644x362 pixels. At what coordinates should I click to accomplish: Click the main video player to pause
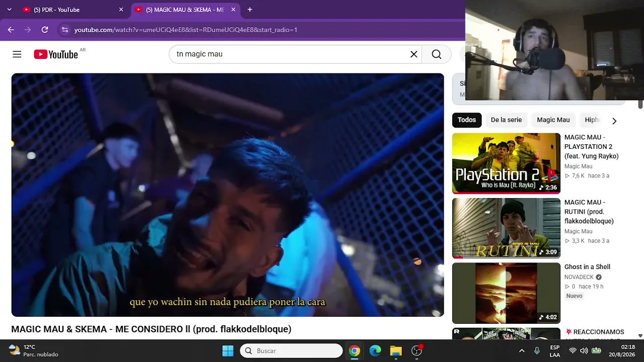227,195
